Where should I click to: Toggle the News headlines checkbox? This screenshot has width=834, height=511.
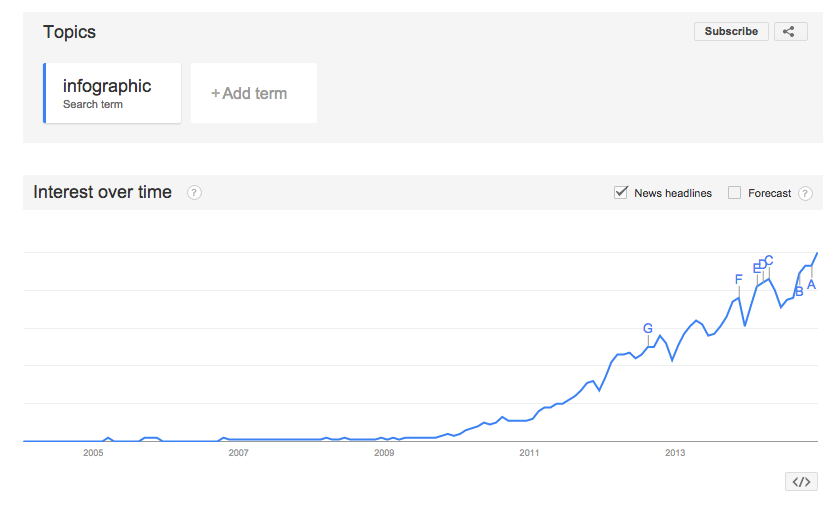point(621,193)
